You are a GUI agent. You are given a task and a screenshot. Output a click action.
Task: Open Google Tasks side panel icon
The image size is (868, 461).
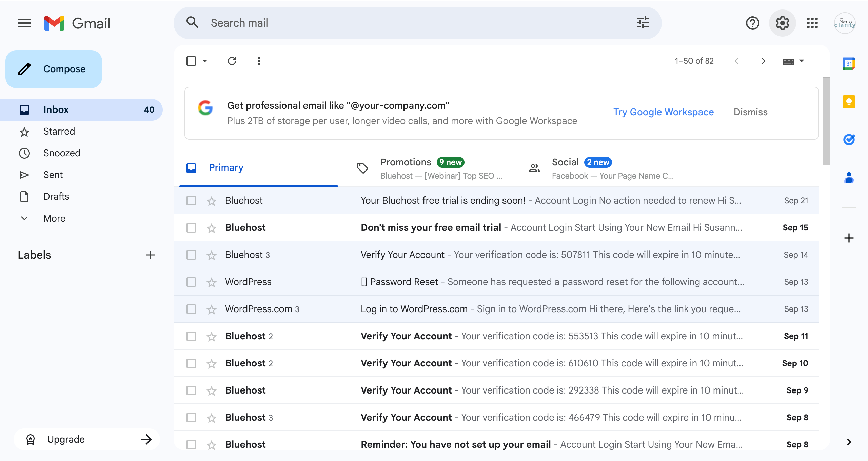[x=849, y=139]
